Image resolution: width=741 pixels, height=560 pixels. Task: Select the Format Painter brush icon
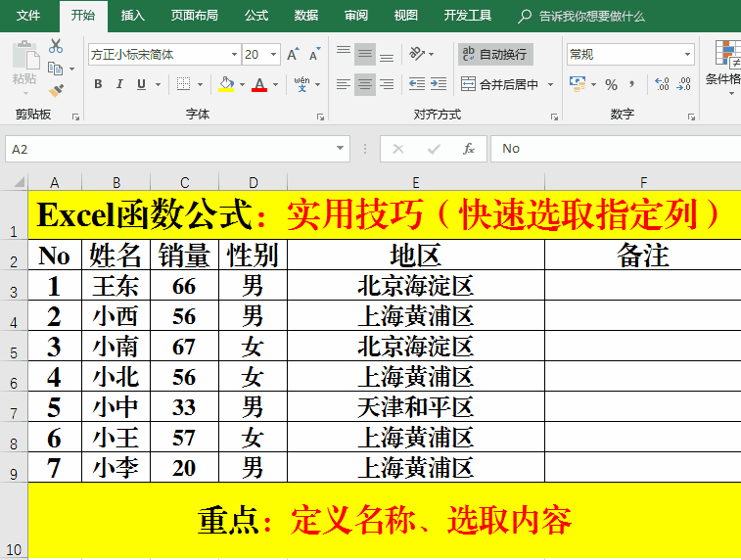tap(56, 91)
